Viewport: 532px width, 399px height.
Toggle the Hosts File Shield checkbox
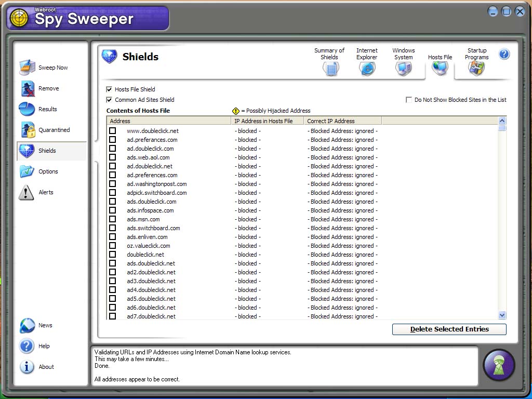(109, 89)
